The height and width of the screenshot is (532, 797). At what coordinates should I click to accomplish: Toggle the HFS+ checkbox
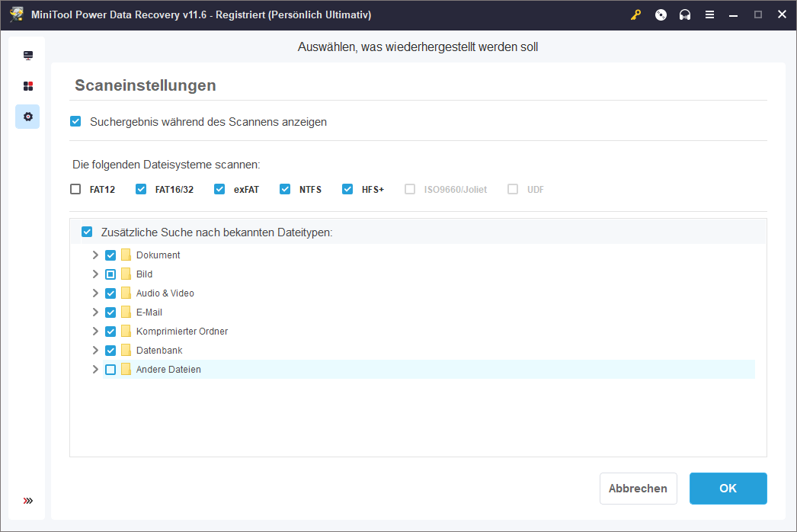click(348, 189)
